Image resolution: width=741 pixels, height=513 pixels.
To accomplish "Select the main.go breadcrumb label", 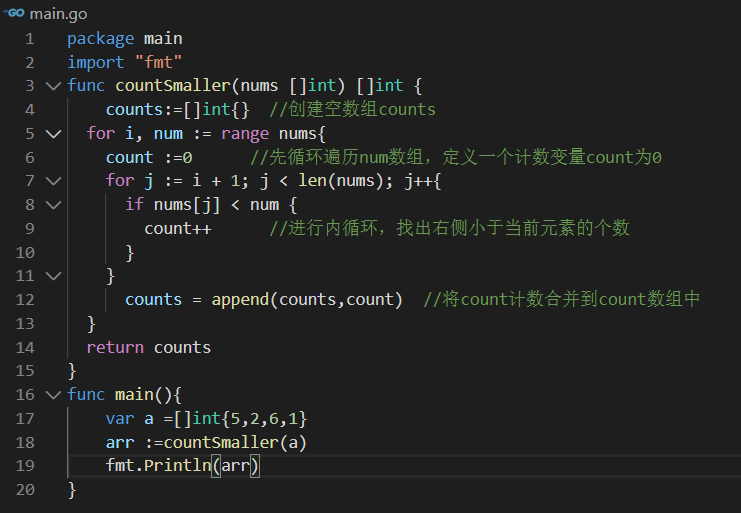I will click(59, 14).
